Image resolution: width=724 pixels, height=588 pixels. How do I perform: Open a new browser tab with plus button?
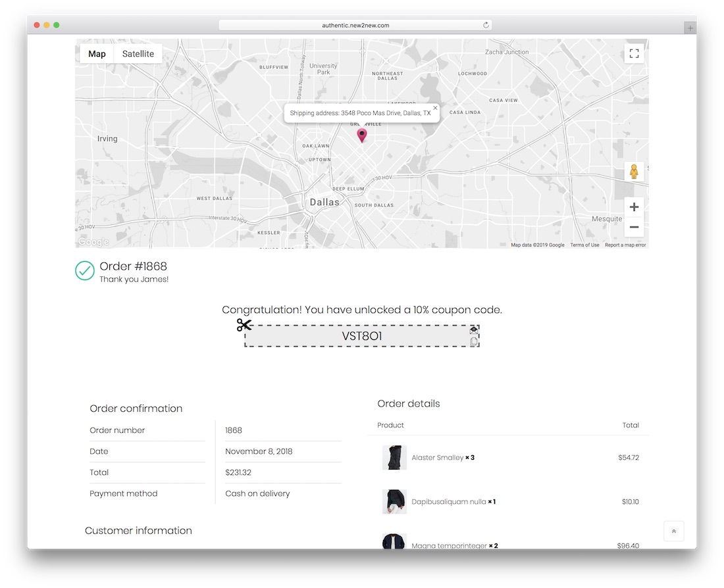(x=690, y=28)
